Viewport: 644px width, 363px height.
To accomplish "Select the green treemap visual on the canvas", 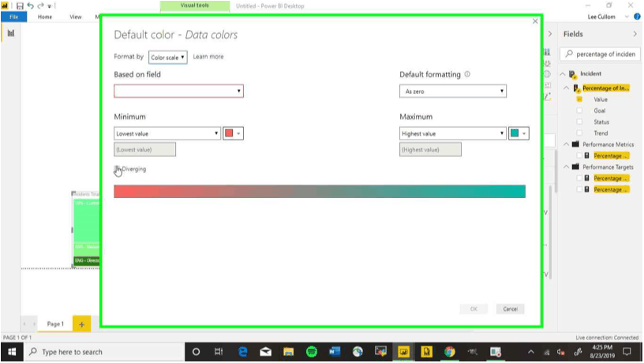I will point(86,230).
